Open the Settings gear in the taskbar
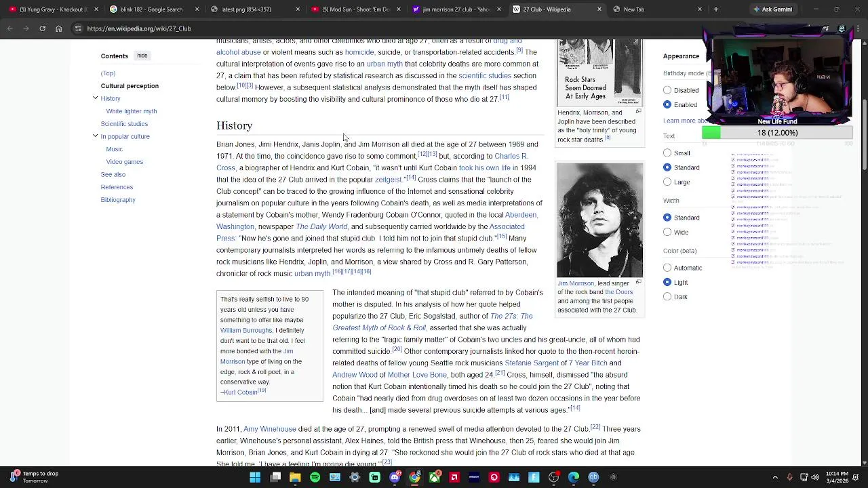This screenshot has width=868, height=488. (355, 477)
